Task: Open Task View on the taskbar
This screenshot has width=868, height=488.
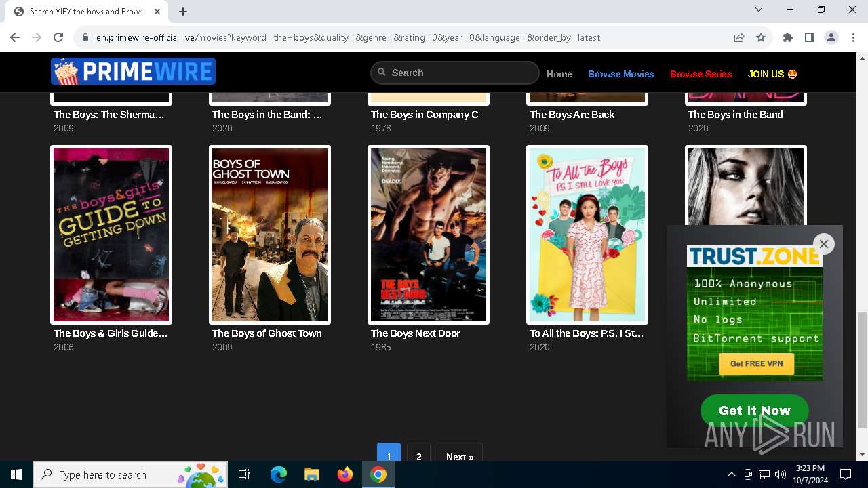Action: click(x=244, y=474)
